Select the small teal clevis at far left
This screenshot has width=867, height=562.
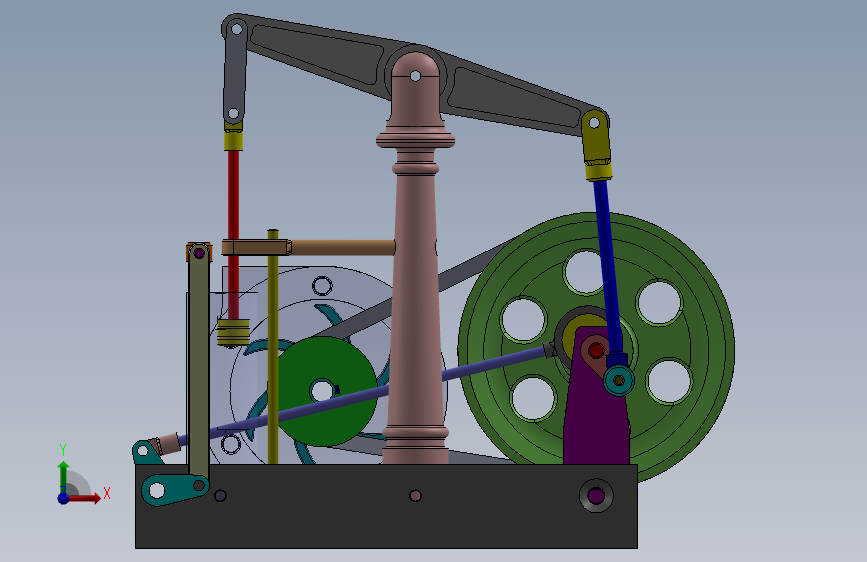[147, 452]
